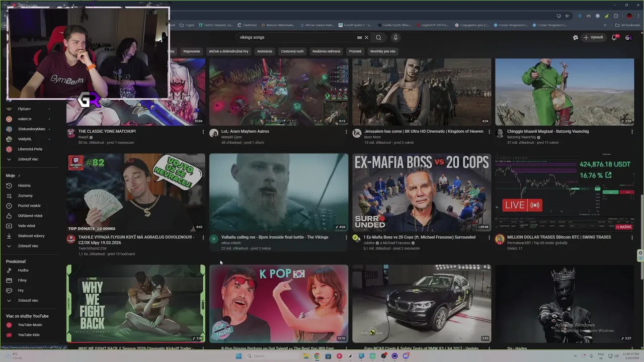Open options menu for Chinggis khaanii Magtaal video
The height and width of the screenshot is (362, 644).
[632, 132]
